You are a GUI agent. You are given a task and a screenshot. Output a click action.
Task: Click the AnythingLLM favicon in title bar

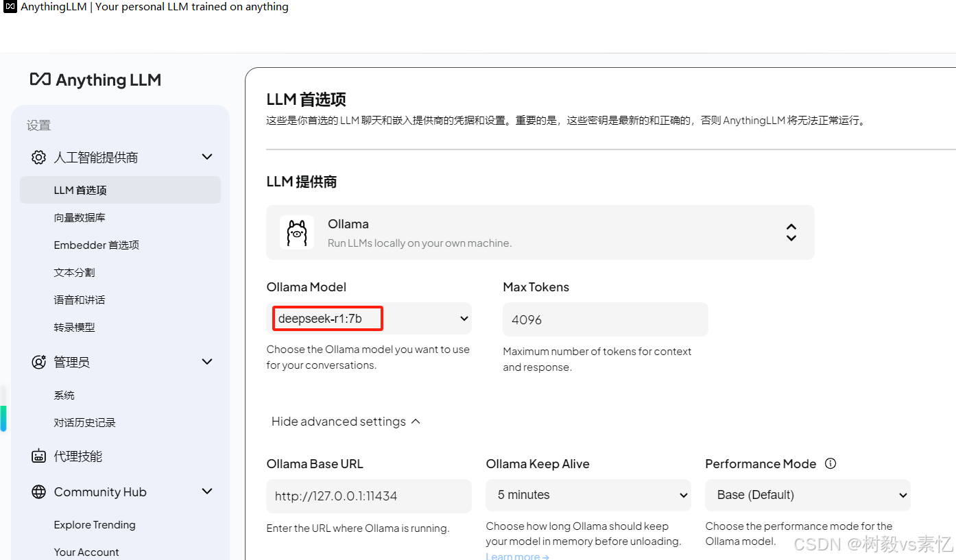click(x=10, y=7)
